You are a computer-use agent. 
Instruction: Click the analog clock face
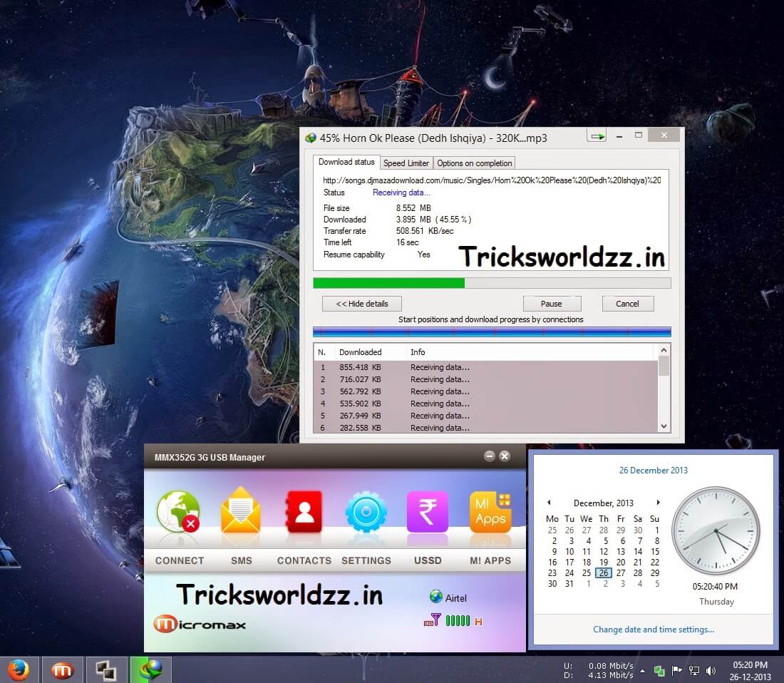click(x=716, y=530)
